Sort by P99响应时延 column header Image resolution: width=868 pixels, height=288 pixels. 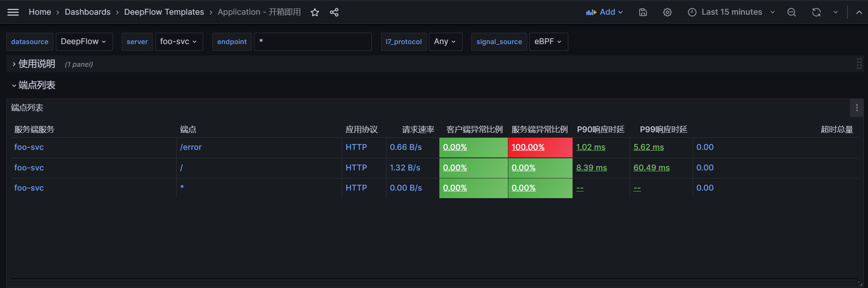[x=664, y=129]
